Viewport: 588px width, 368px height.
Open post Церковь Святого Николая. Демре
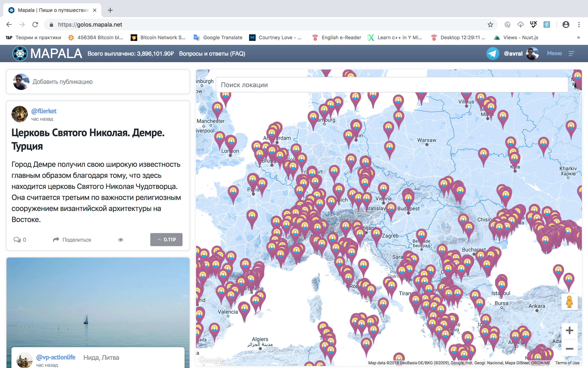tap(88, 139)
